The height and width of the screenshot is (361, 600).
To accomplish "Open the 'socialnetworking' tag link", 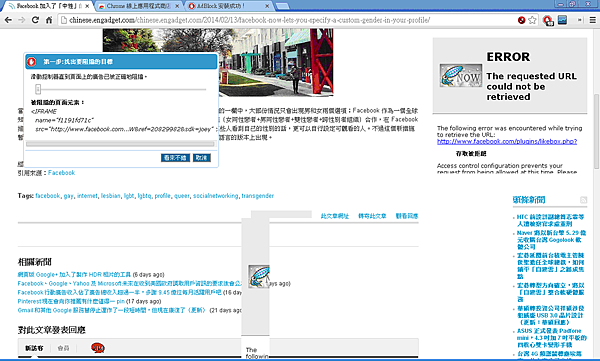I will [x=215, y=196].
